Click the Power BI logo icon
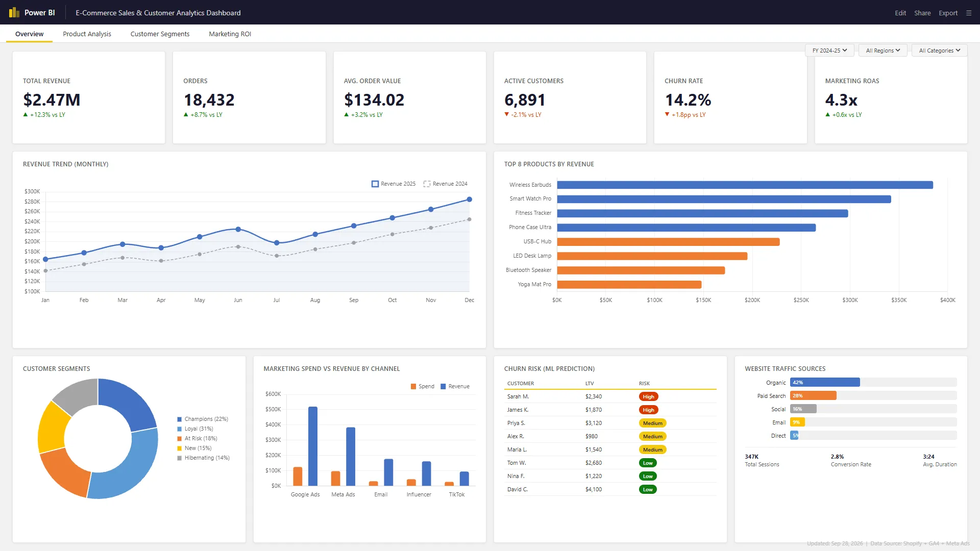 point(14,12)
